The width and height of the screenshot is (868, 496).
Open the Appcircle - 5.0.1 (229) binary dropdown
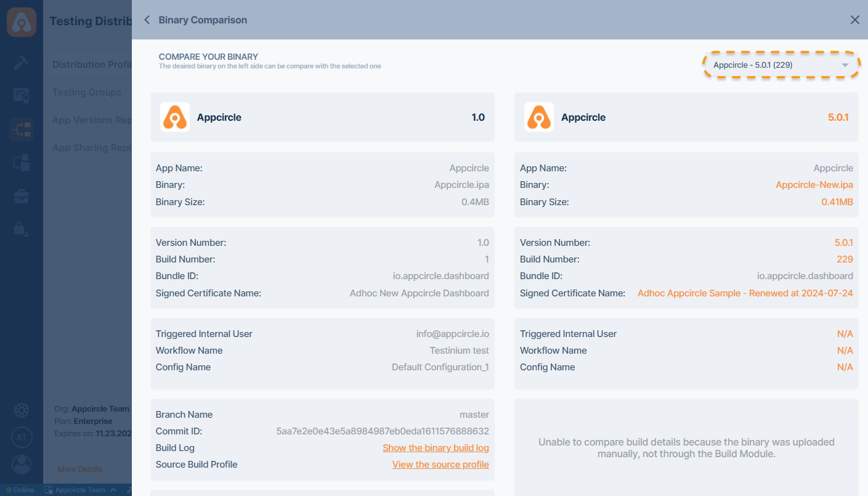click(781, 65)
